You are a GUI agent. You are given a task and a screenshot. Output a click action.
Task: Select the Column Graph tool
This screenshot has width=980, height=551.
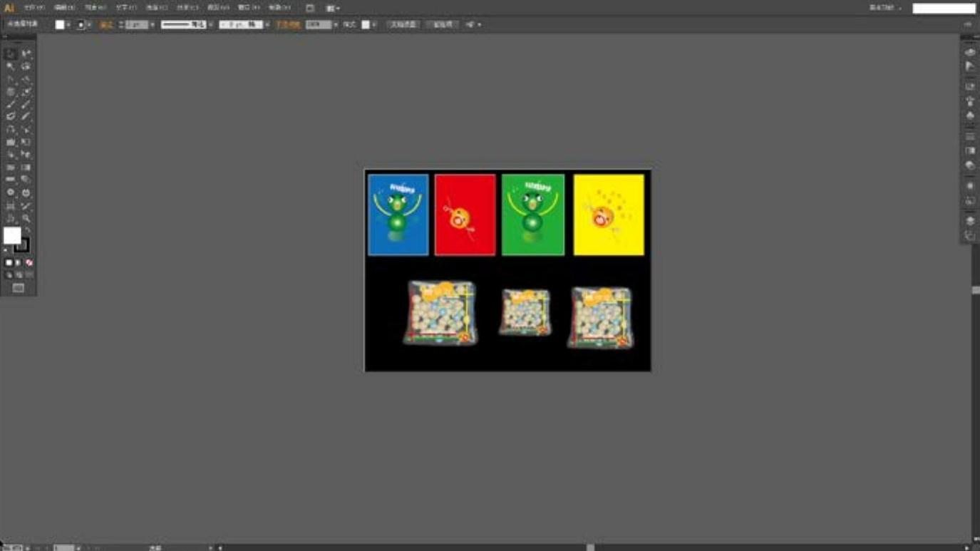coord(26,192)
